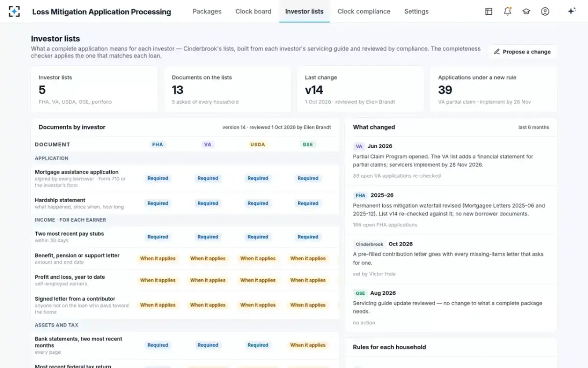
Task: Select the Mortgage assistance application row title
Action: pos(76,172)
